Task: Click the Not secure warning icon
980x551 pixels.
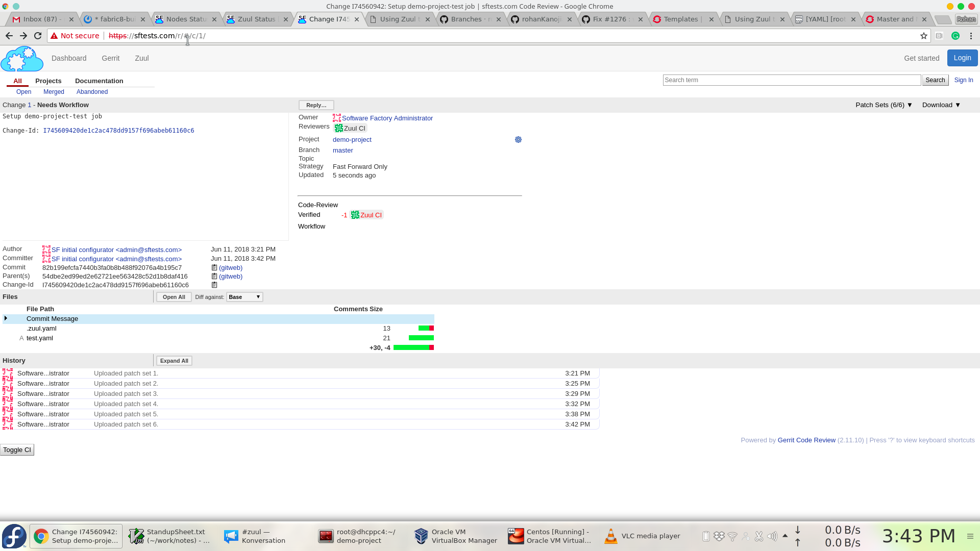Action: pyautogui.click(x=54, y=36)
